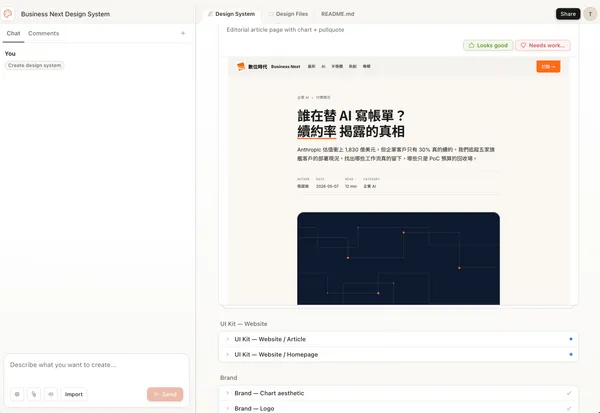Click the attach file paperclip icon
This screenshot has width=600, height=413.
click(x=34, y=394)
